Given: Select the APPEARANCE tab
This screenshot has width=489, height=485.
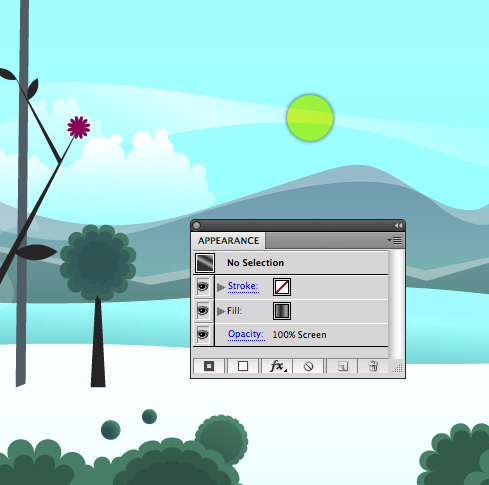Looking at the screenshot, I should coord(229,241).
